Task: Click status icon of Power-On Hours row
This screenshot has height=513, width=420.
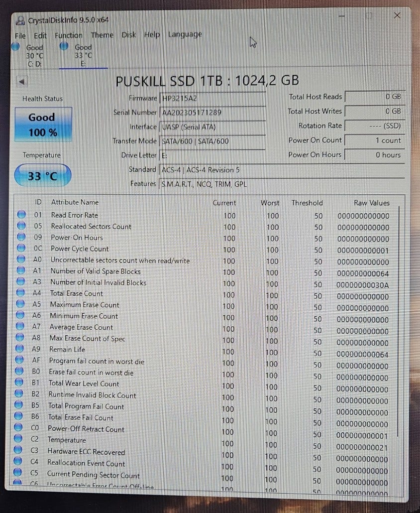Action: pos(21,237)
